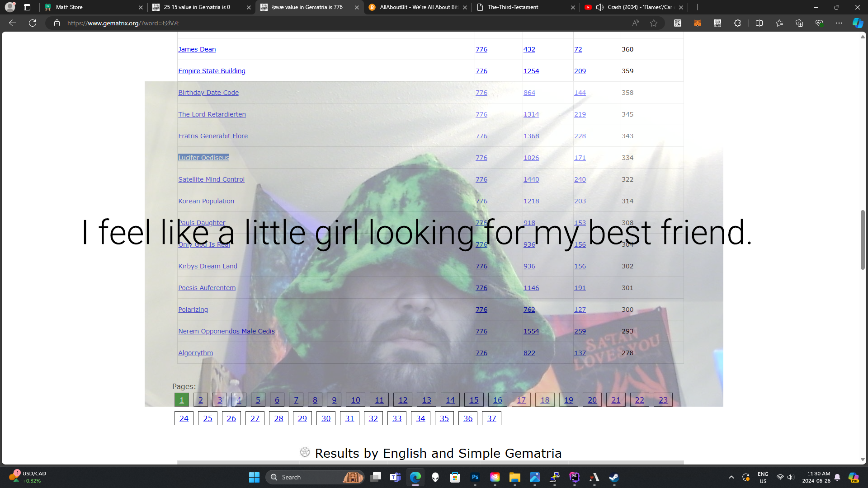Open the tab actions menu button
Viewport: 868px width, 488px height.
click(27, 7)
